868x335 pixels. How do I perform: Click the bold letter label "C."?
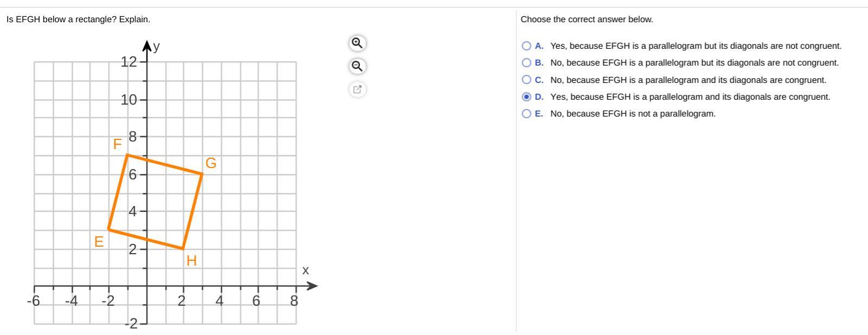[539, 80]
